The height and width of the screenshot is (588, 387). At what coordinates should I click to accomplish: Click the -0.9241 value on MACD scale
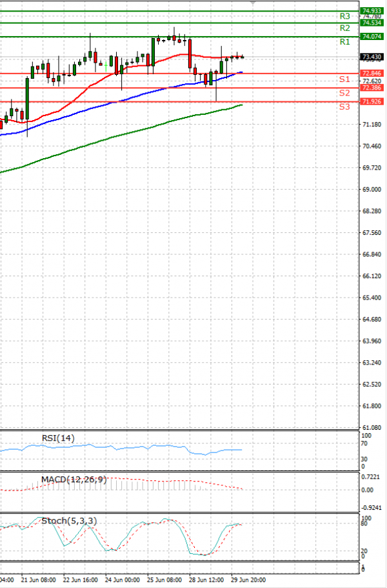point(370,508)
